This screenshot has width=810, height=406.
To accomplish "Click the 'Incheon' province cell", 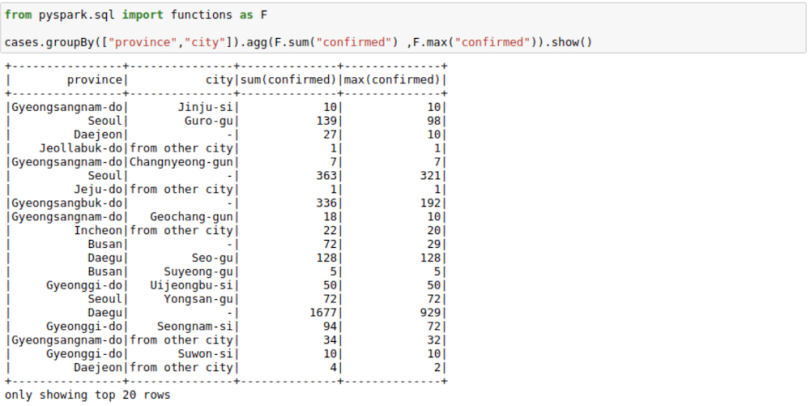I will click(98, 230).
